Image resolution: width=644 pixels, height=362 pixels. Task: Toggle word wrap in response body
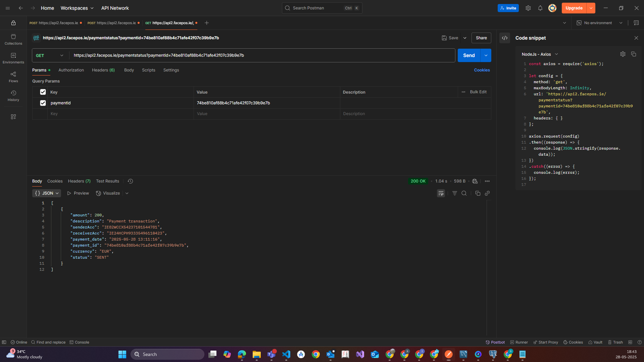(441, 193)
